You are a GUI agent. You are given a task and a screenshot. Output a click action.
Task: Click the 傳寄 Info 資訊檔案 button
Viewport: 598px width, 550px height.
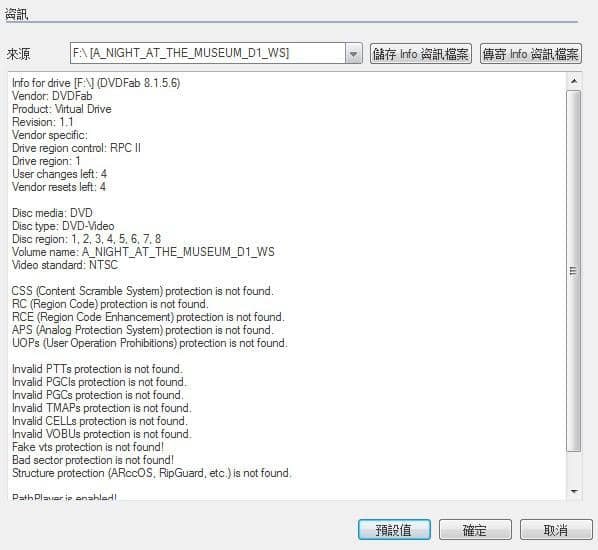click(x=530, y=54)
